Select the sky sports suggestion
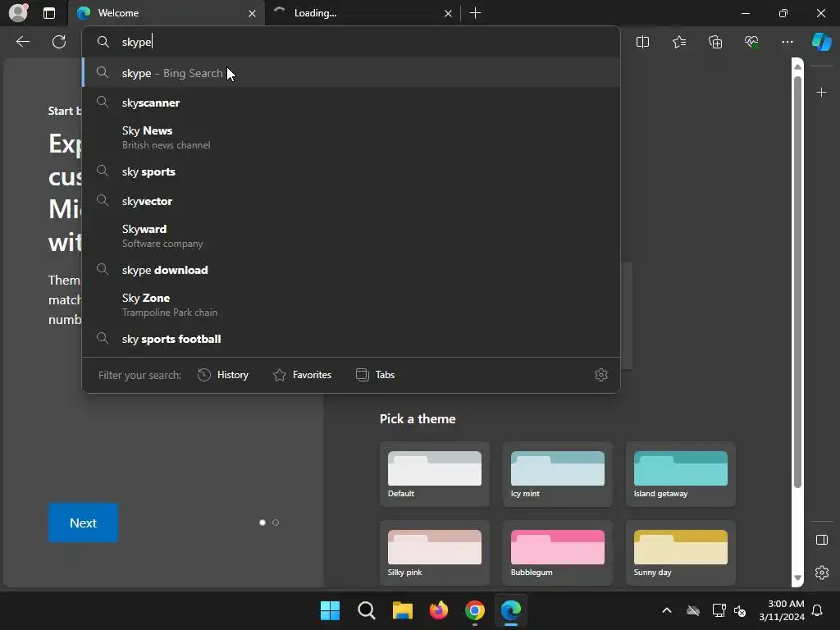 click(x=351, y=171)
